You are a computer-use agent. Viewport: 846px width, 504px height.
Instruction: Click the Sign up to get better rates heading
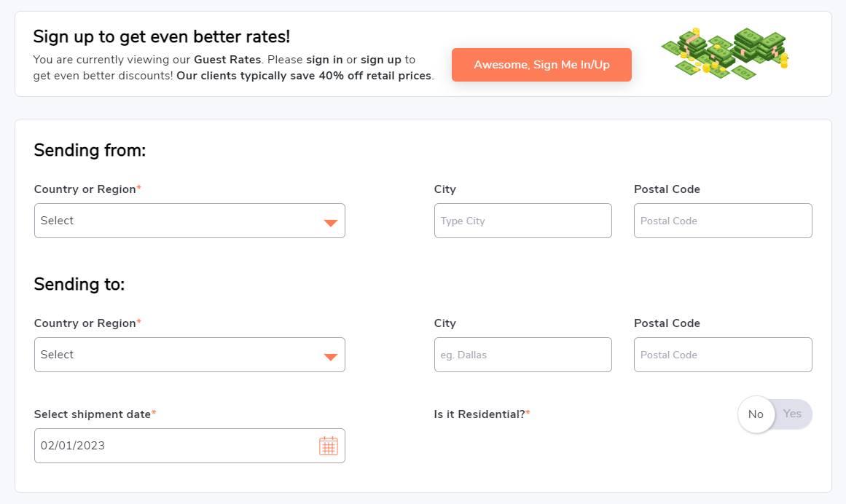pos(161,36)
